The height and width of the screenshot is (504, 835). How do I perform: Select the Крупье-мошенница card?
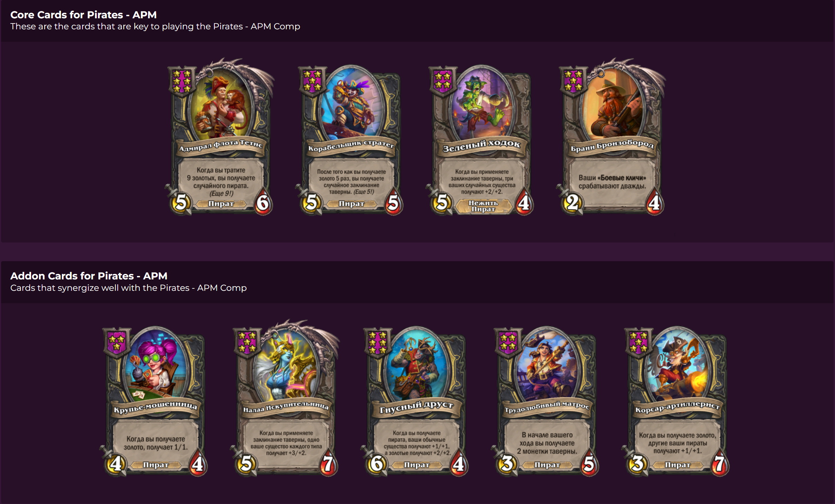tap(155, 401)
